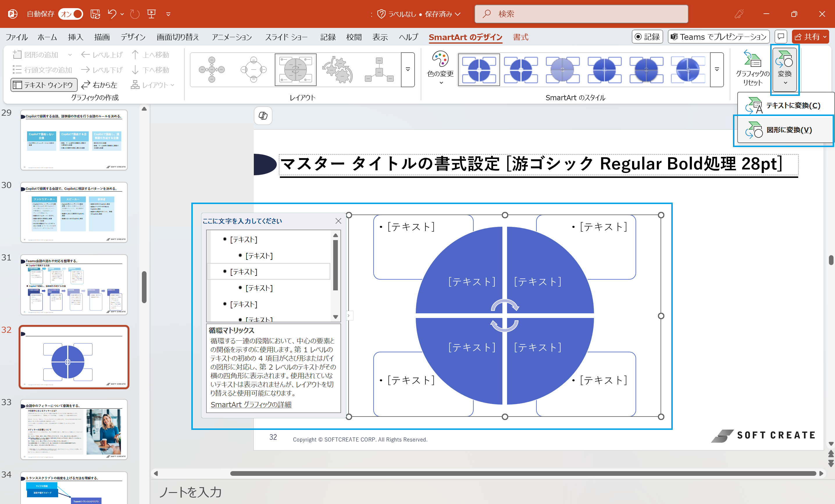Screen dimensions: 835x504
Task: Click the Redo icon
Action: (135, 14)
